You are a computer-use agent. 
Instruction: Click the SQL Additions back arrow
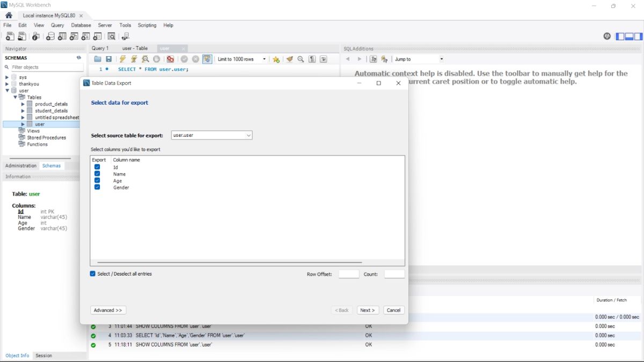[348, 59]
